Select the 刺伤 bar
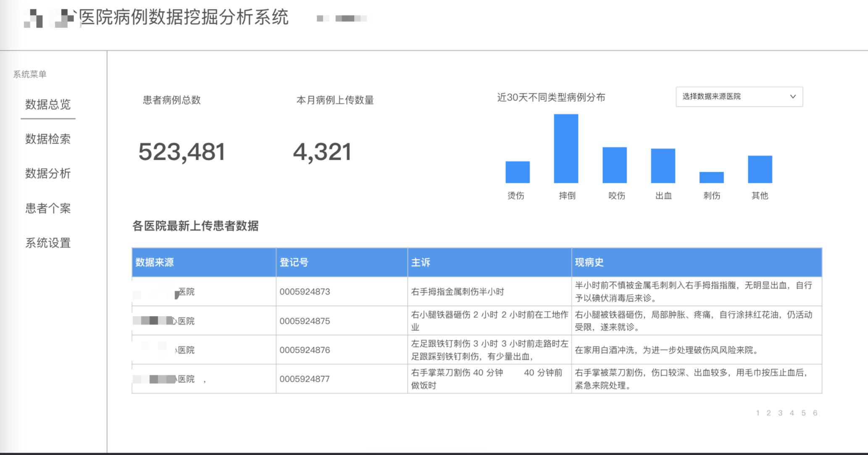This screenshot has width=868, height=455. (711, 177)
